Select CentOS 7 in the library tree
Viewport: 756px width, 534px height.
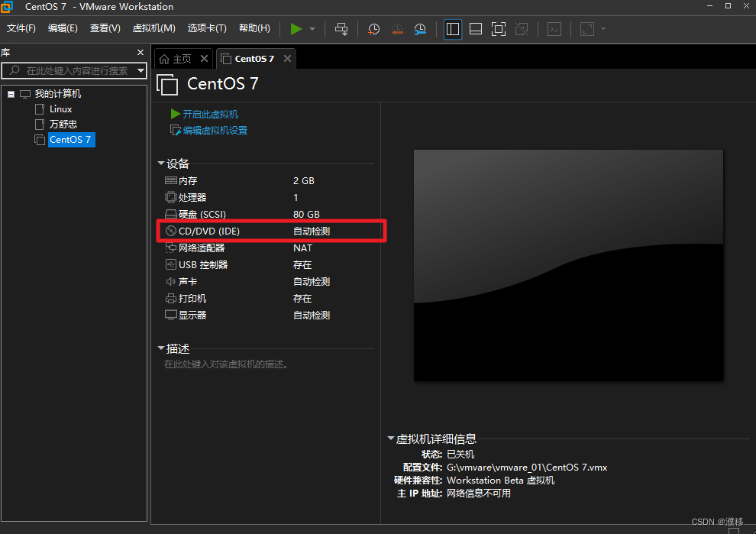pyautogui.click(x=71, y=139)
